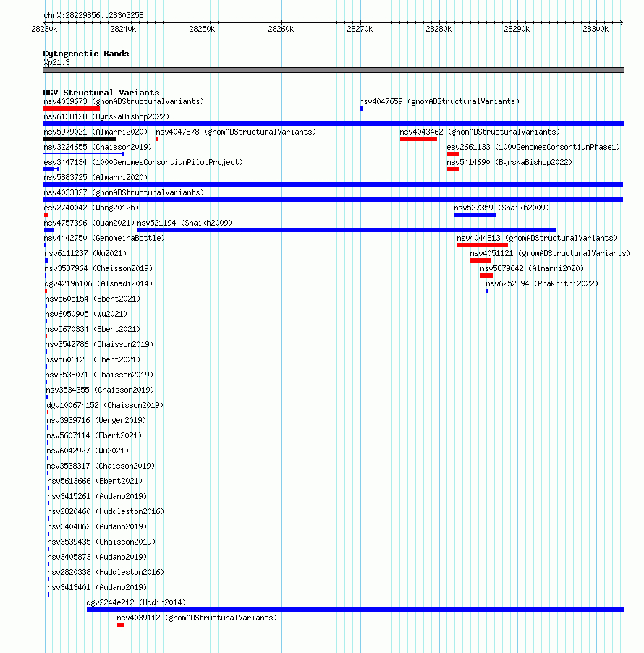Image resolution: width=644 pixels, height=653 pixels.
Task: Click the nsv4039112 gnomAD variant label
Action: 197,618
